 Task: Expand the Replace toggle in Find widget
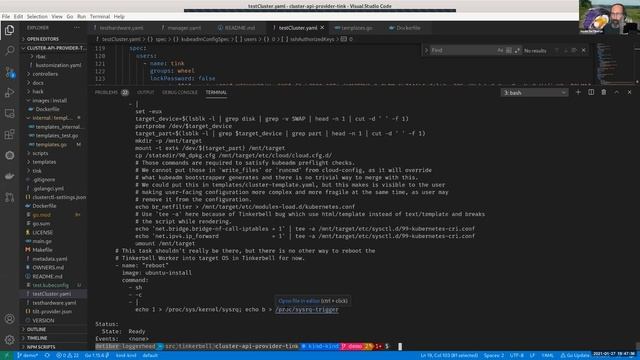coord(427,50)
